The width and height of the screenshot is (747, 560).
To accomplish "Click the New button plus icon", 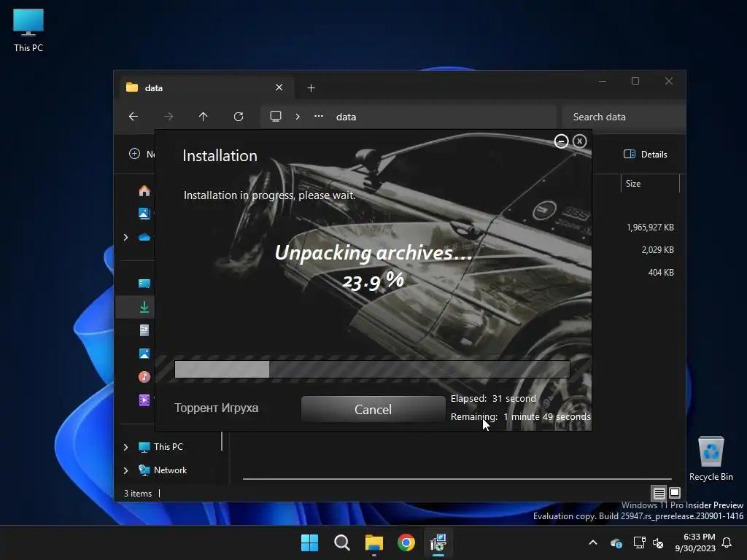I will [135, 154].
